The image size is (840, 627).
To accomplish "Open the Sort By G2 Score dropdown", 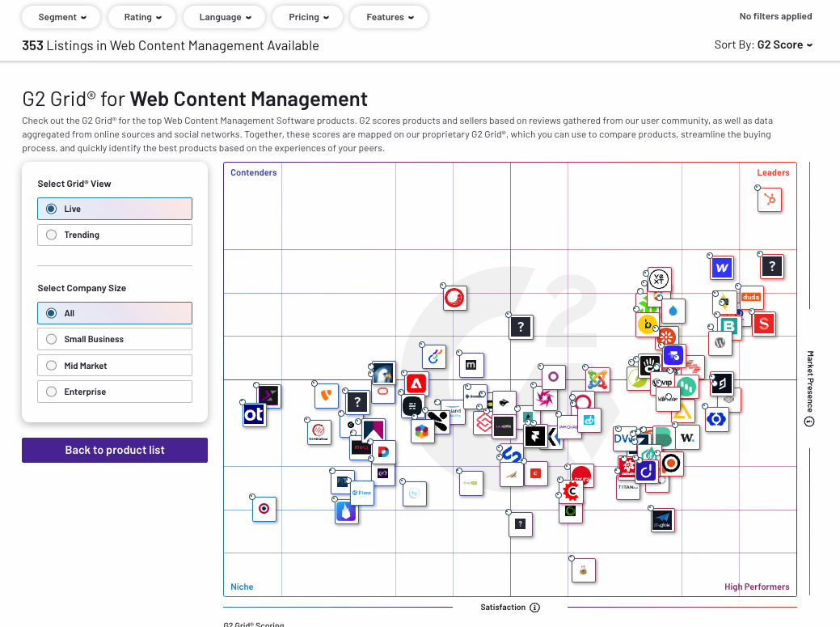I will pyautogui.click(x=763, y=44).
